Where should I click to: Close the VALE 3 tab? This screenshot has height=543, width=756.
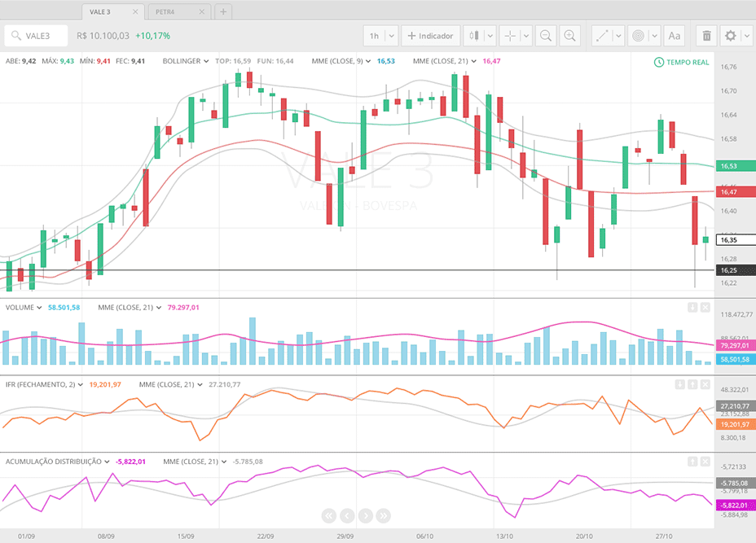135,11
